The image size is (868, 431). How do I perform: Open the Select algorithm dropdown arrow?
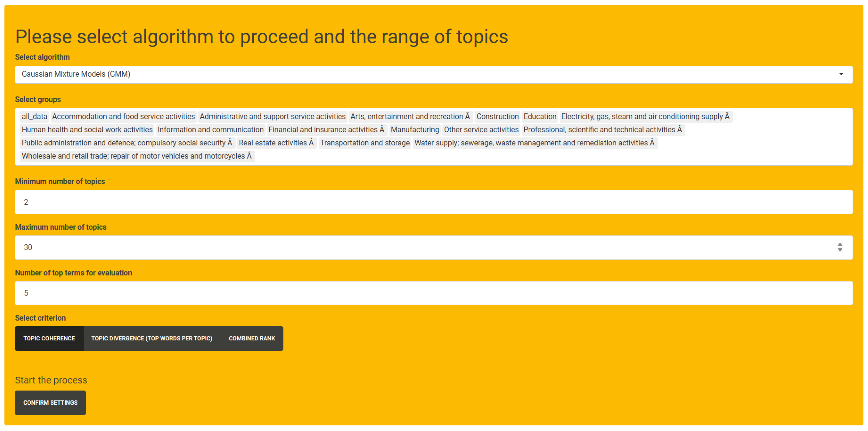841,74
